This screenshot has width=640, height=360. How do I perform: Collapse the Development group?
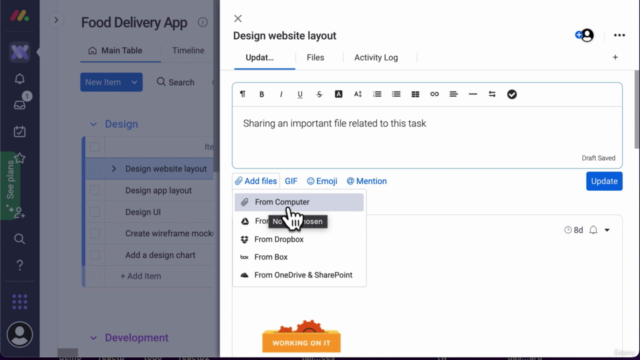point(93,338)
